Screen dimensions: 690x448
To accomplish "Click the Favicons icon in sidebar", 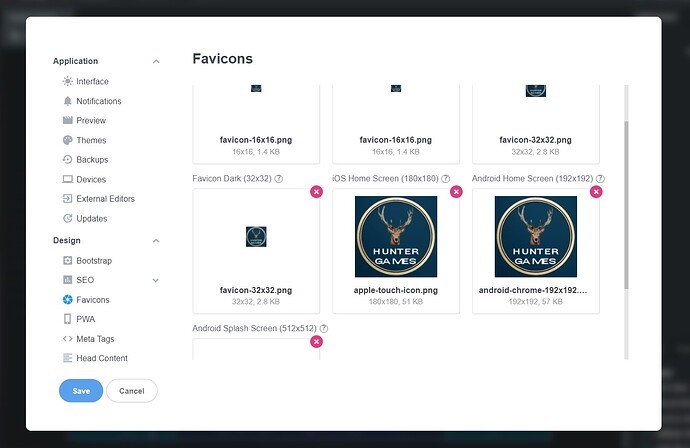I will 67,300.
